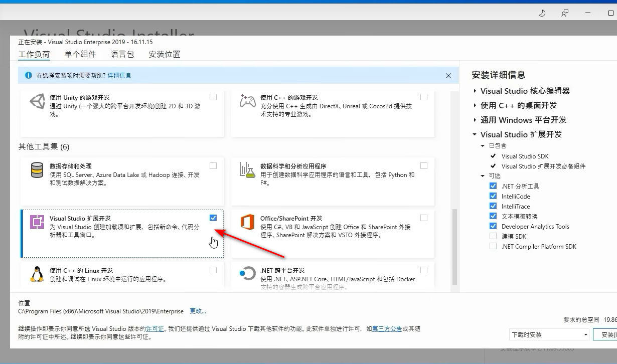Uncheck the Visual Studio extension development workload
Image resolution: width=617 pixels, height=364 pixels.
coord(213,218)
